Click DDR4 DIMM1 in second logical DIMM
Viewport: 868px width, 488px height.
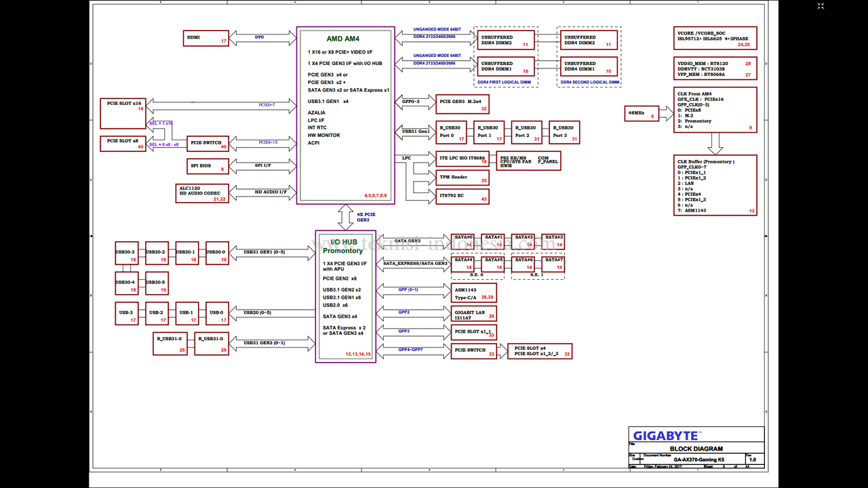point(589,66)
